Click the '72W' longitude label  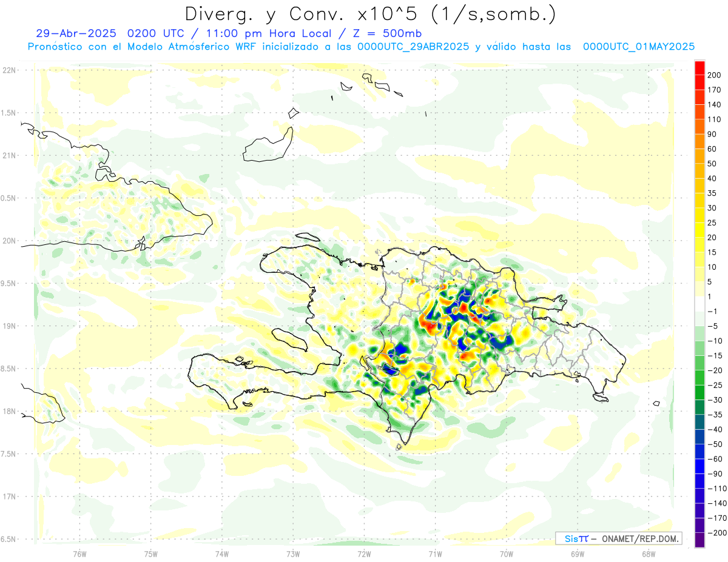(364, 554)
